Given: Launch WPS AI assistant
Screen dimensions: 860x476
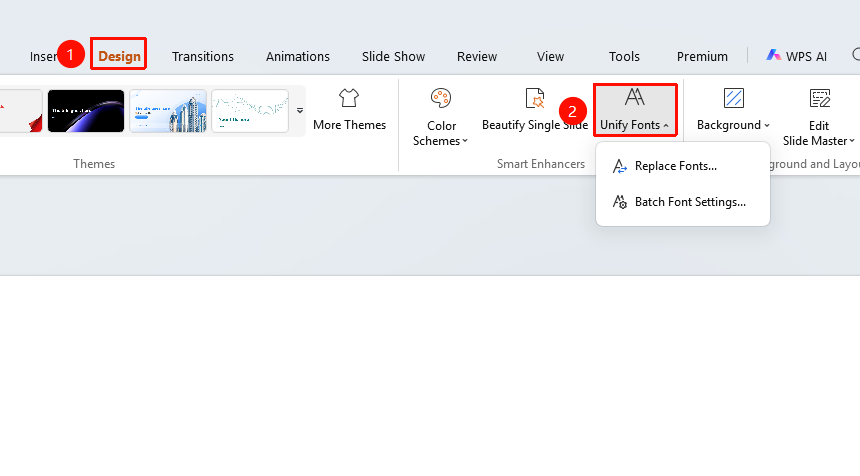Looking at the screenshot, I should [x=796, y=56].
